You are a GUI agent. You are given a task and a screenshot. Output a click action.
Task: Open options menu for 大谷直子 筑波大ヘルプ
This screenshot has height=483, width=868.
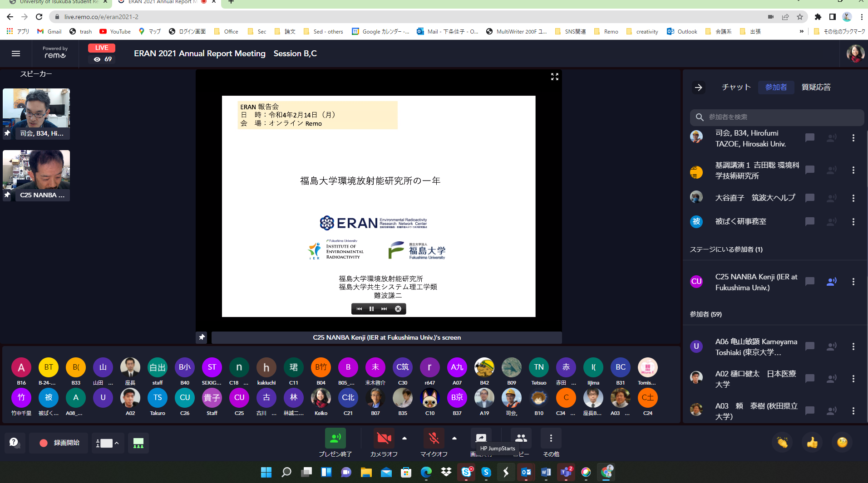click(853, 198)
